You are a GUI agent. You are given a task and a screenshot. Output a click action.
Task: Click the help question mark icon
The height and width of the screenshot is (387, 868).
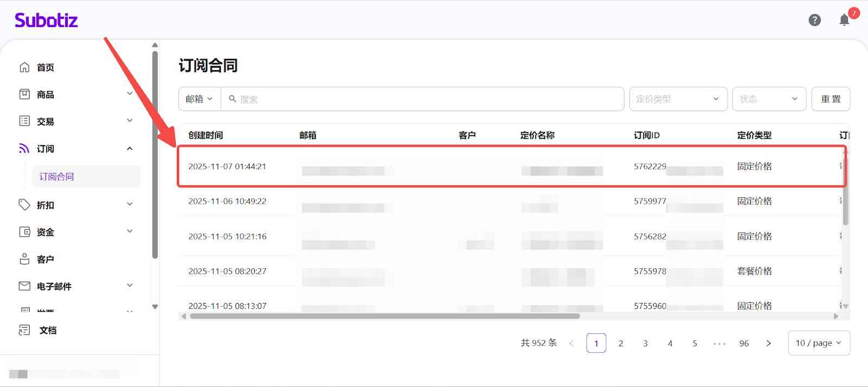point(814,20)
